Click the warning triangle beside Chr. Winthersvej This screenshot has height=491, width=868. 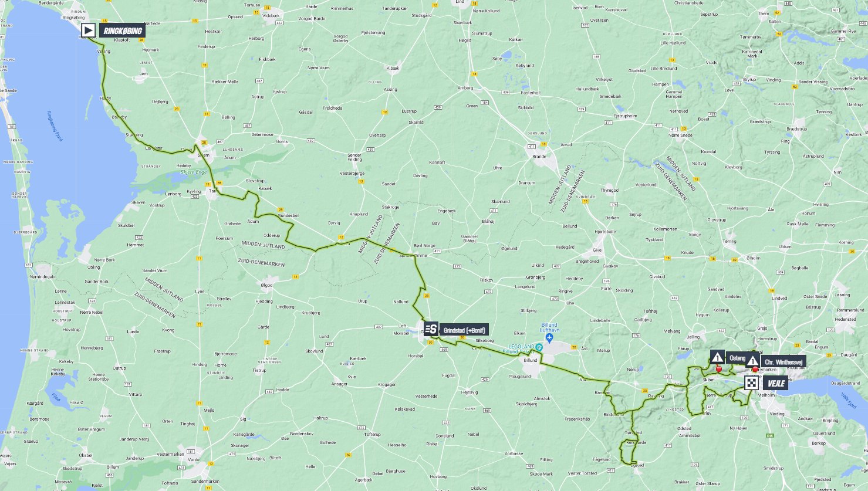click(x=752, y=361)
